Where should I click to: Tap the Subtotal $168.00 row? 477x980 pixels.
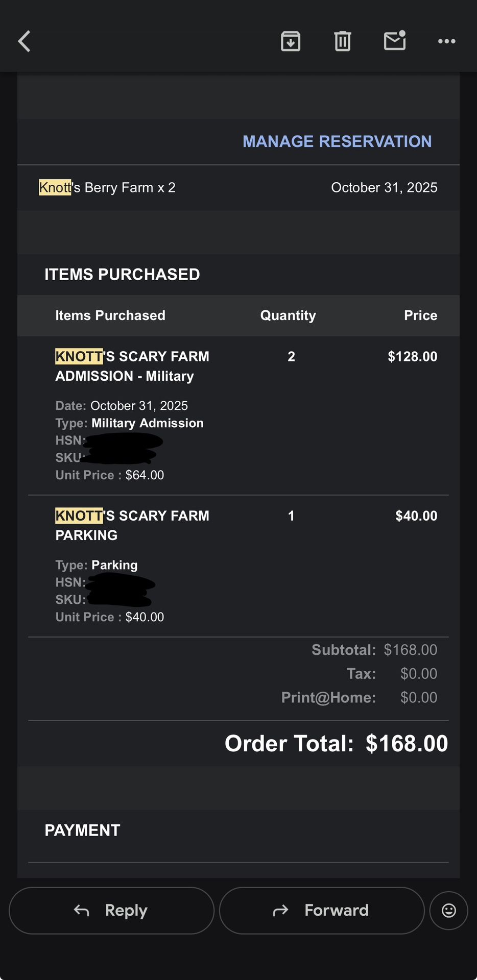point(374,649)
